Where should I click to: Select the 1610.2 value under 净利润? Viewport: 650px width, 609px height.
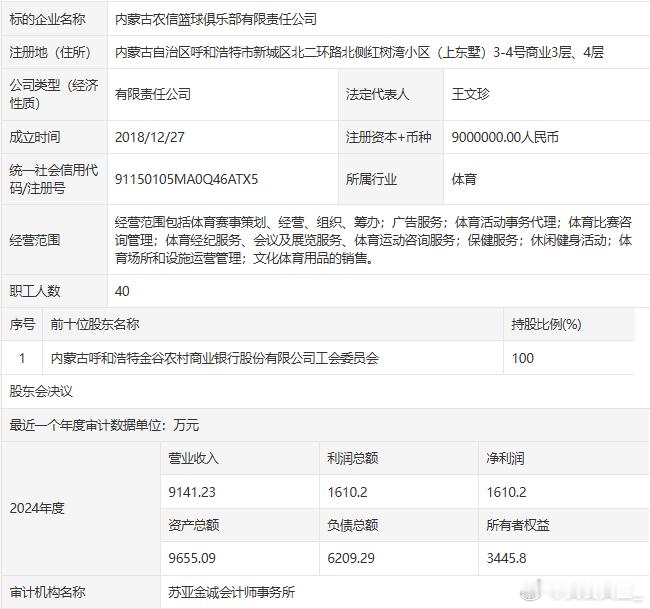pyautogui.click(x=507, y=492)
